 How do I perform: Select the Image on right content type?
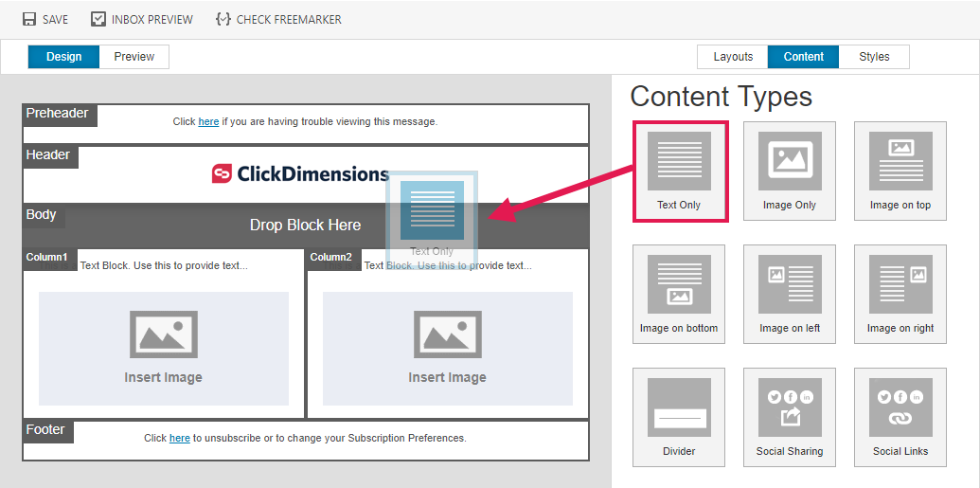[x=900, y=294]
